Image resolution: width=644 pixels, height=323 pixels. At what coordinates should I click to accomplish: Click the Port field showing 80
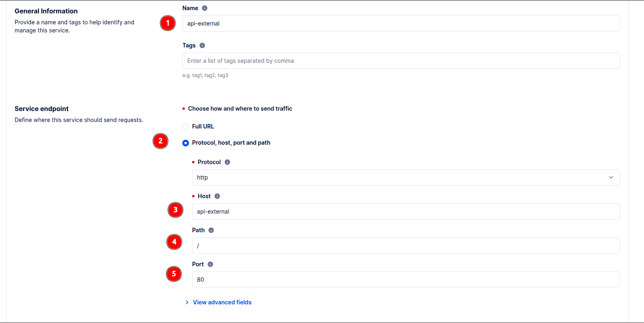[406, 280]
